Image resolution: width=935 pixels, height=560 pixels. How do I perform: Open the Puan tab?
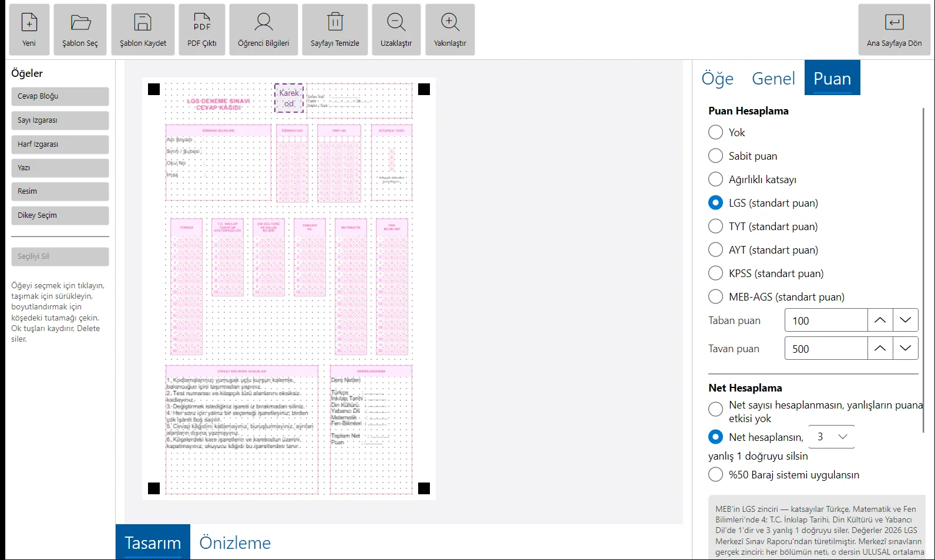pos(832,78)
